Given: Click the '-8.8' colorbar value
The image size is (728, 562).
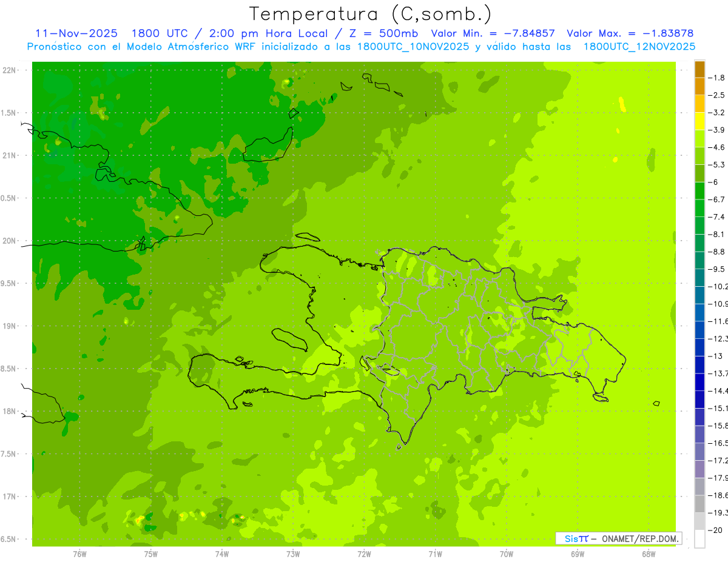Looking at the screenshot, I should 716,252.
